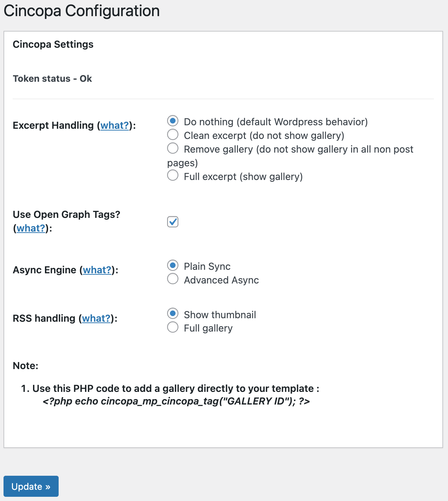Click the "what?" link for Async Engine
448x501 pixels.
pyautogui.click(x=97, y=270)
